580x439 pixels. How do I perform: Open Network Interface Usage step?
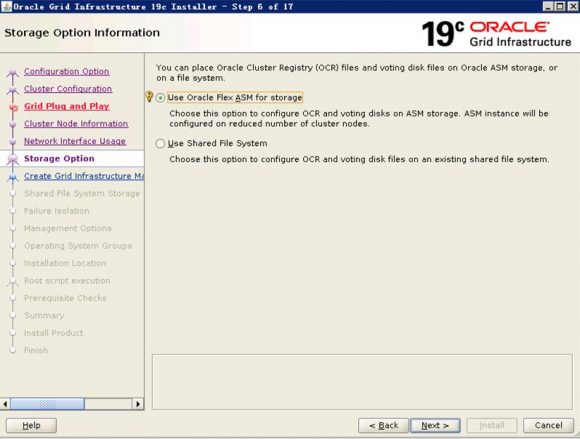click(75, 141)
